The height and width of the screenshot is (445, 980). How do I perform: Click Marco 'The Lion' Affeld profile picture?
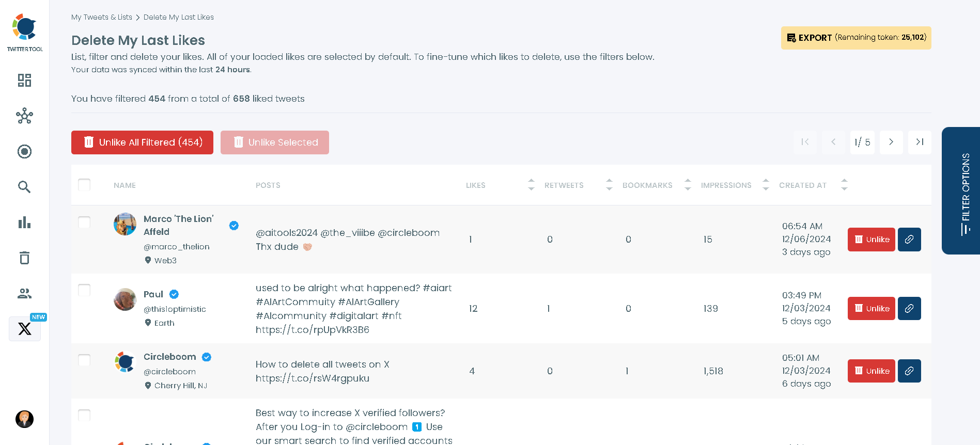(x=125, y=224)
